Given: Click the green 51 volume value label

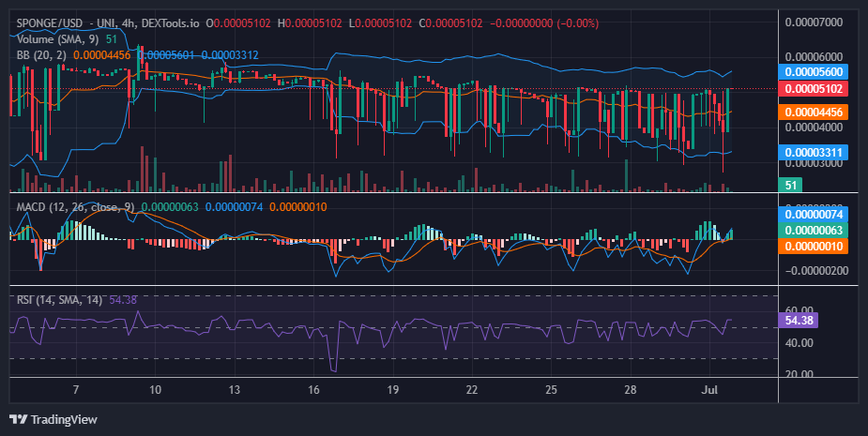Looking at the screenshot, I should coord(790,185).
